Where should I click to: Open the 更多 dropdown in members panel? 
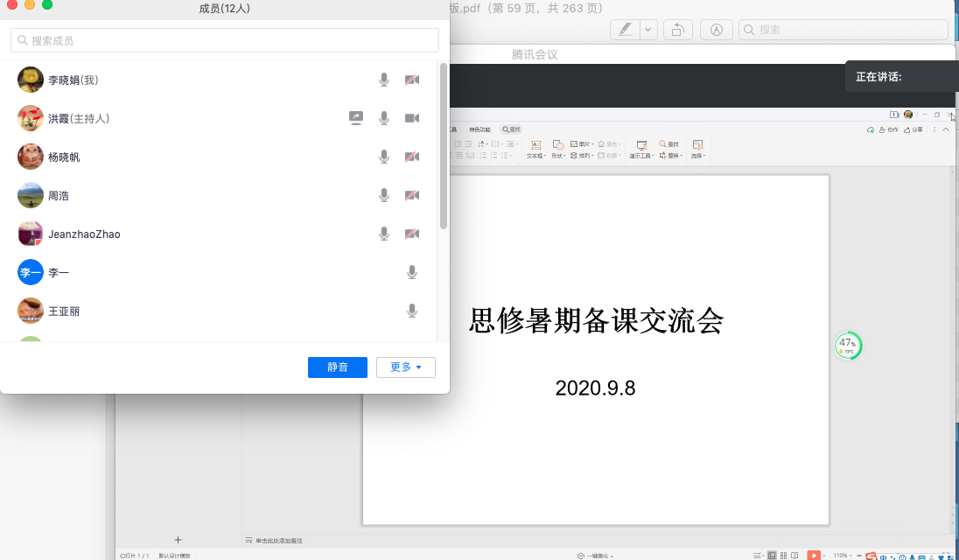(405, 367)
